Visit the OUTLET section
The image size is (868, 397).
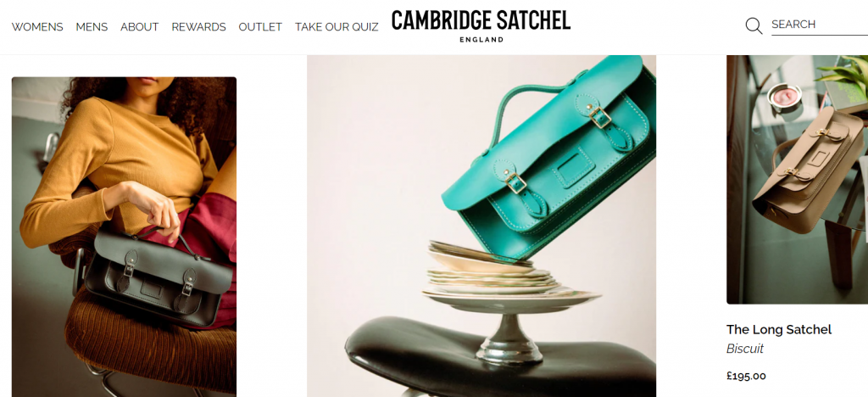coord(260,26)
